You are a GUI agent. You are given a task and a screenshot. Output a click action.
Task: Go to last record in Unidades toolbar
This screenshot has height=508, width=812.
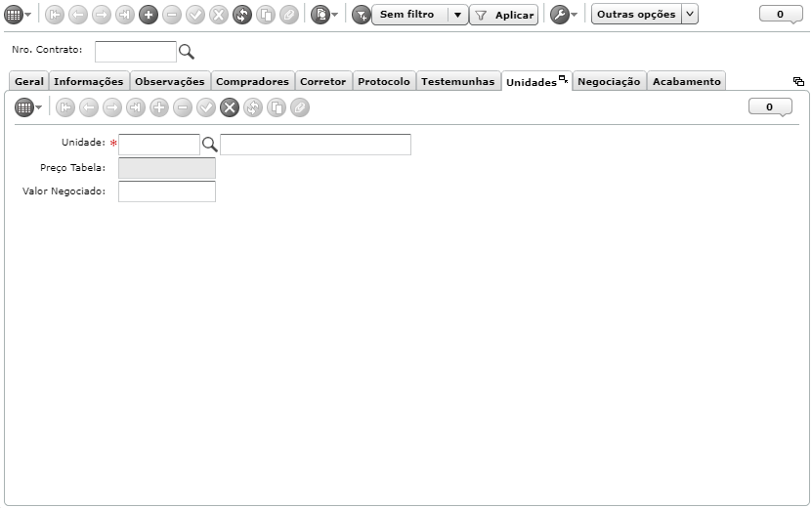136,107
